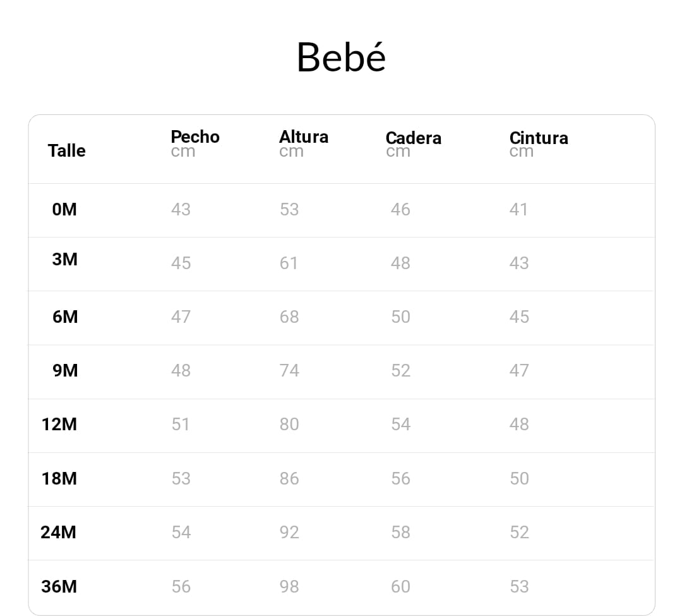Select the 0M size row label

[64, 209]
